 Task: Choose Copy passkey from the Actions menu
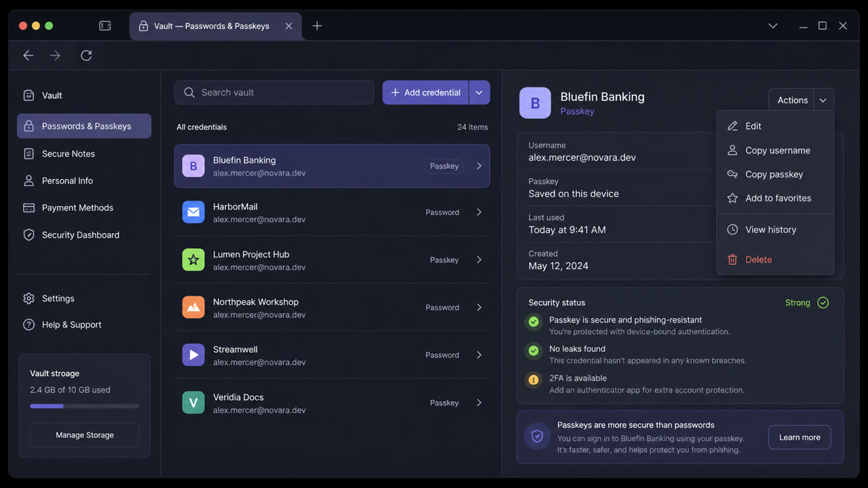point(775,174)
